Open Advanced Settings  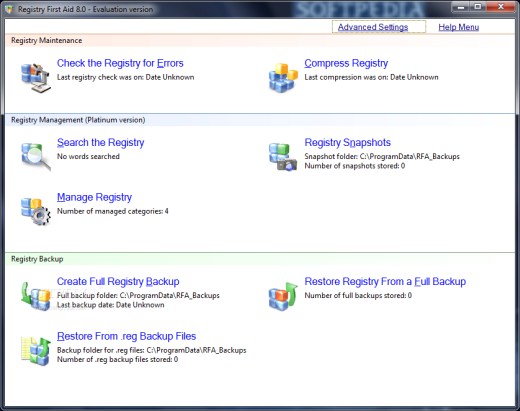point(373,27)
